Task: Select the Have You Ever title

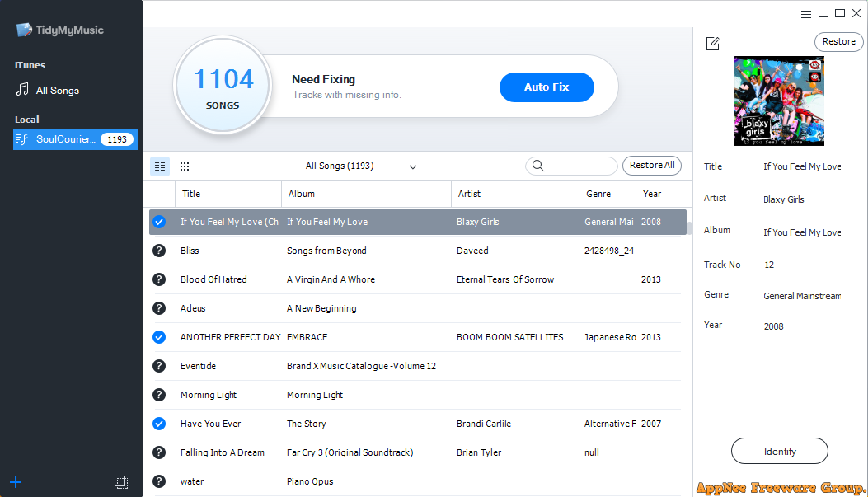Action: click(210, 424)
